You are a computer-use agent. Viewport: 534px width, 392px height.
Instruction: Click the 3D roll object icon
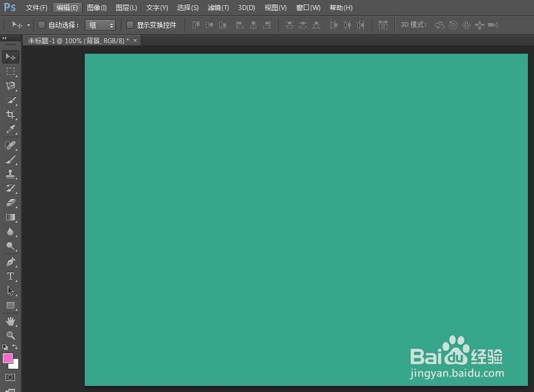(453, 25)
